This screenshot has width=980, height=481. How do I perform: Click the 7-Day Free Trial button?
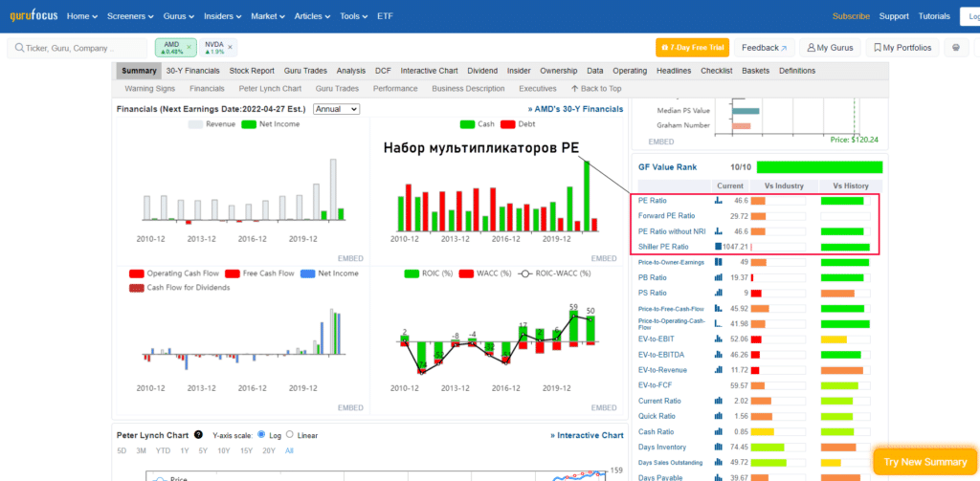pyautogui.click(x=692, y=48)
